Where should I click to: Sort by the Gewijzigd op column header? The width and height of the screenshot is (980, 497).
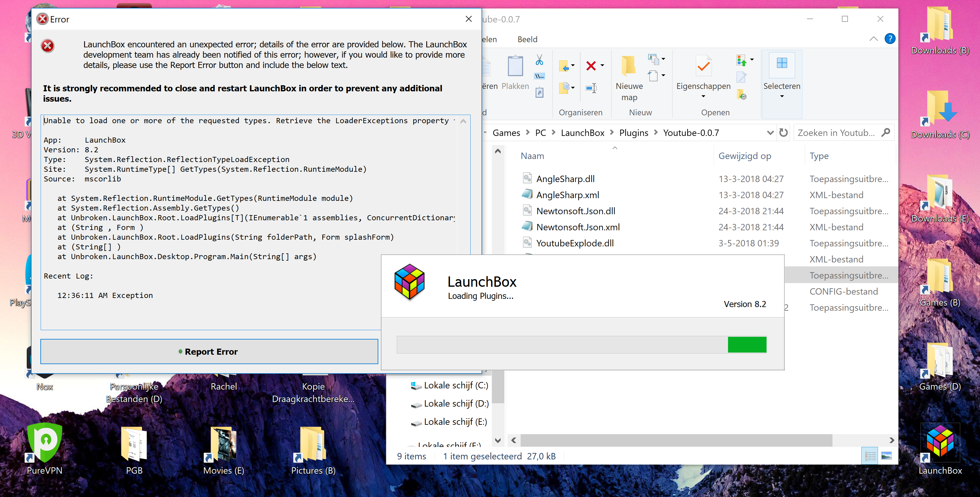coord(744,156)
